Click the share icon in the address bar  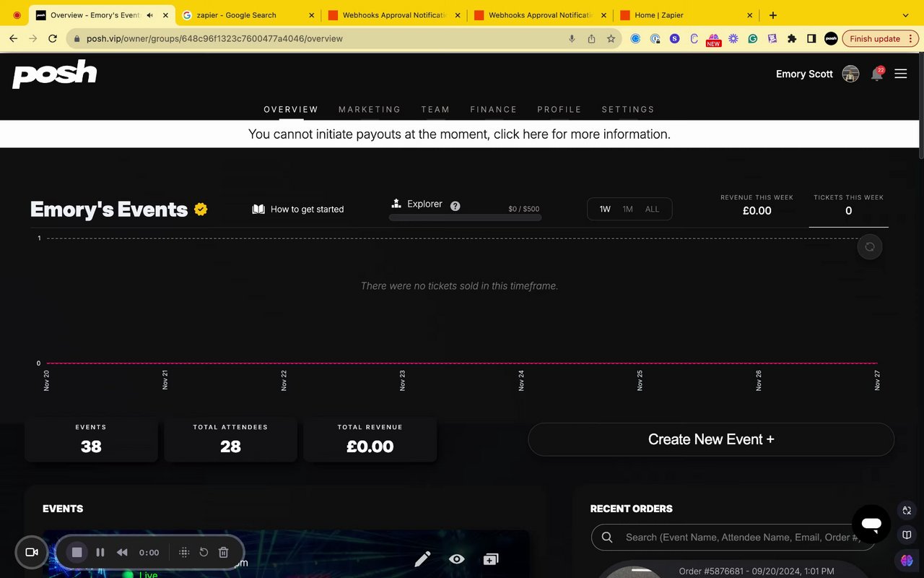tap(592, 39)
